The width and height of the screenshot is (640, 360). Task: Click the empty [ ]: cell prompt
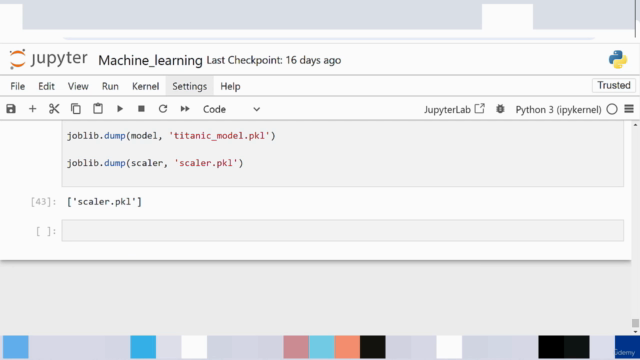(46, 231)
